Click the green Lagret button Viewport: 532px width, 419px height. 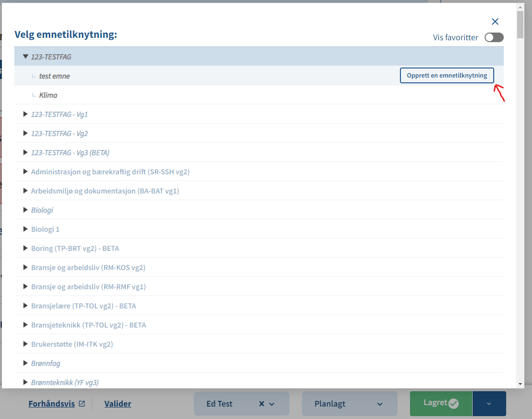coord(441,403)
